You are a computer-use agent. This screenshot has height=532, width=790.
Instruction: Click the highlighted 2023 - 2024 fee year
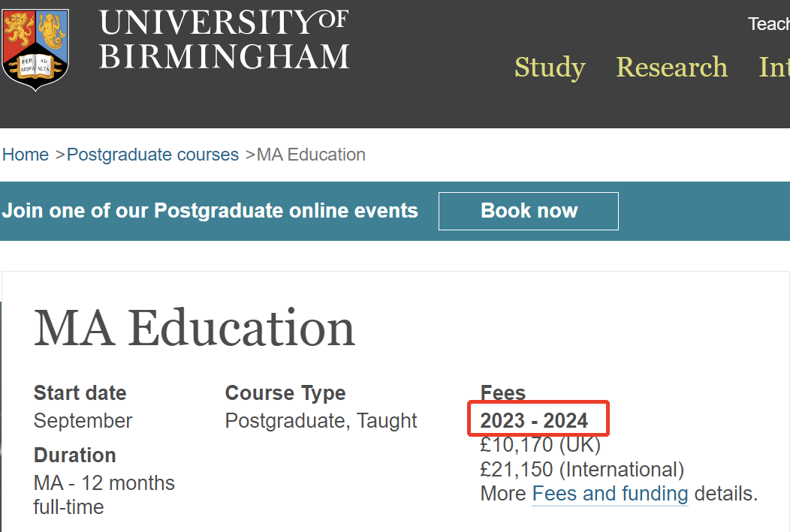point(534,421)
